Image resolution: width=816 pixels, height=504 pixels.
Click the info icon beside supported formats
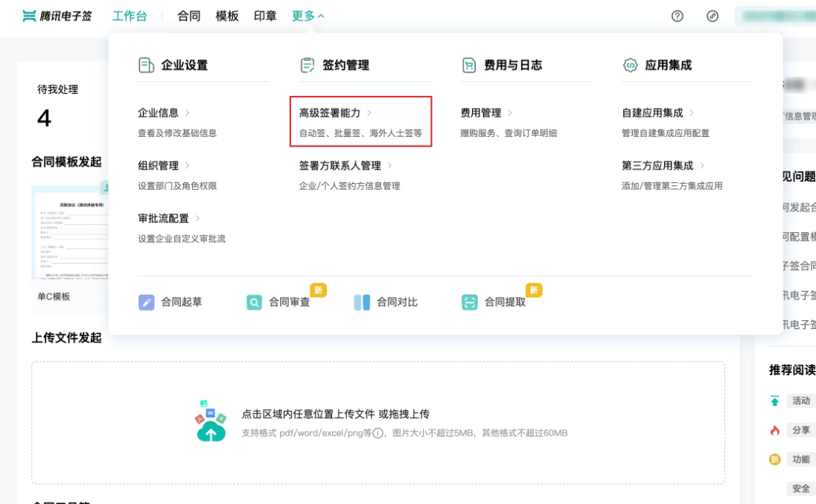tap(377, 433)
